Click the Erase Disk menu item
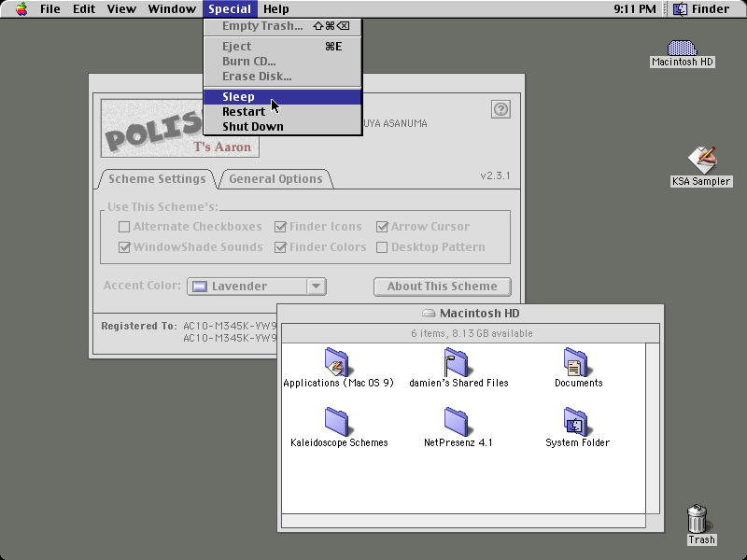 coord(283,77)
